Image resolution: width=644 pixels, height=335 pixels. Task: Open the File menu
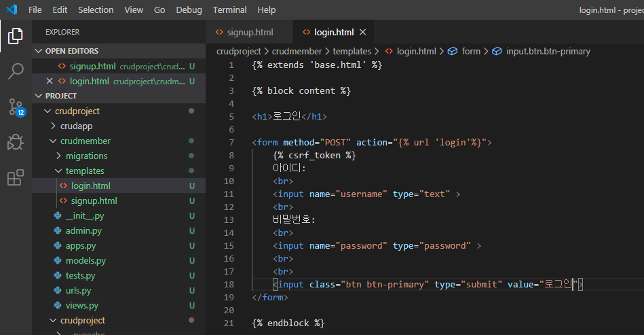(x=35, y=10)
